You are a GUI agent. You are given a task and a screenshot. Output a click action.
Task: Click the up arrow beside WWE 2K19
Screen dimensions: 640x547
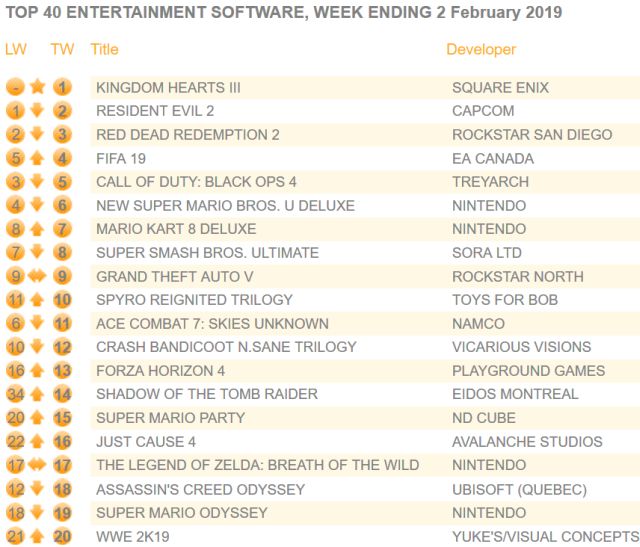(x=38, y=536)
